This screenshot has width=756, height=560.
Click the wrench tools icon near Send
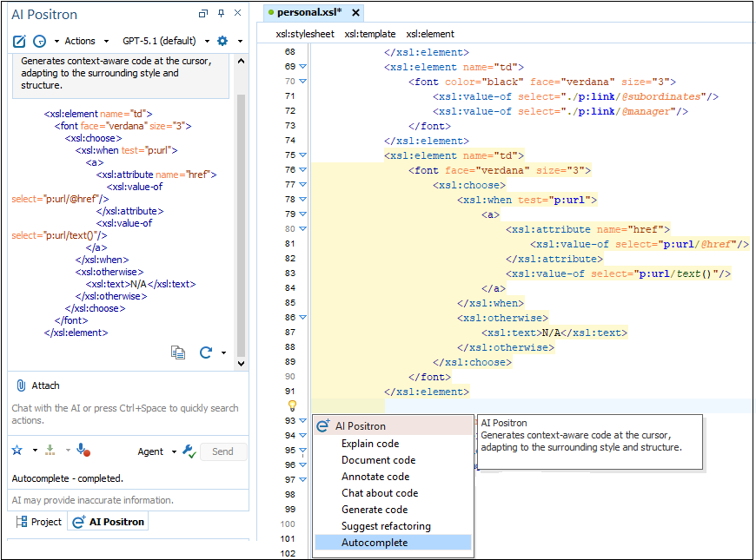tap(189, 451)
